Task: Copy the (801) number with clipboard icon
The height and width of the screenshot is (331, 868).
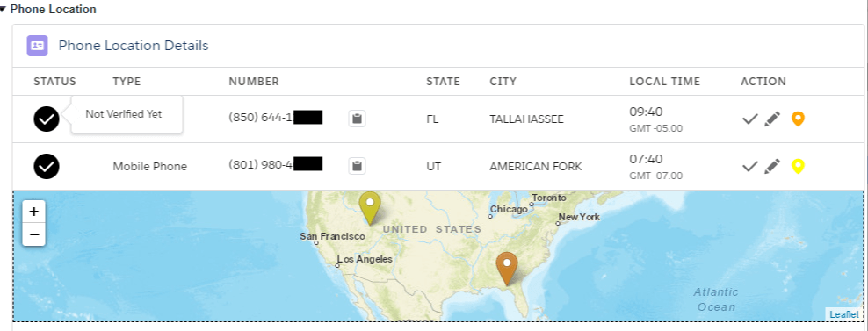Action: 357,166
